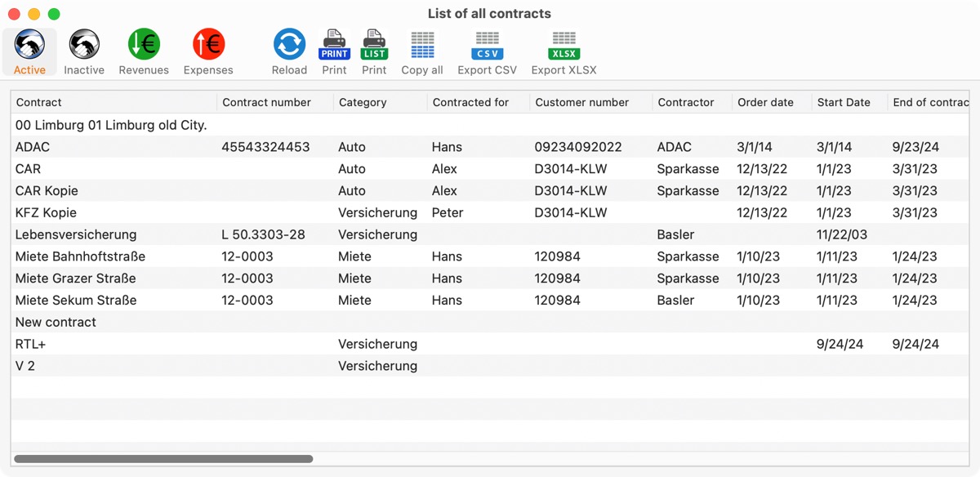Click the horizontal scrollbar thumb
This screenshot has width=980, height=477.
[163, 459]
